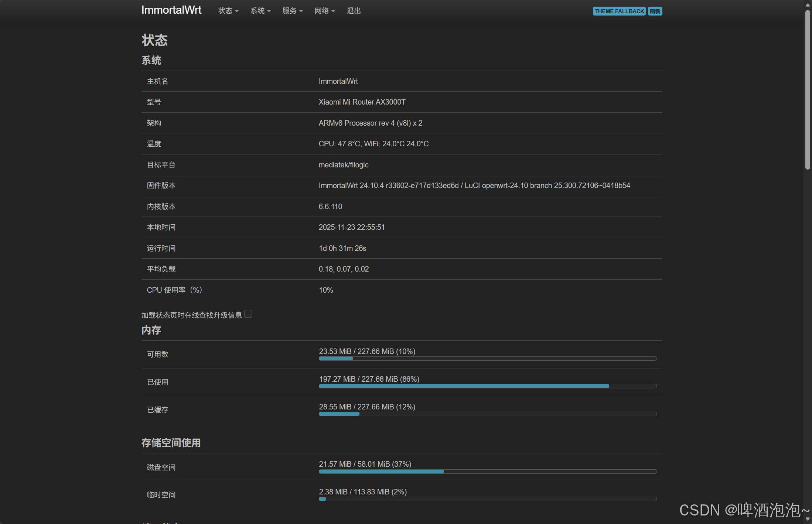Click the 磁盘空间 disk usage bar

pyautogui.click(x=487, y=472)
